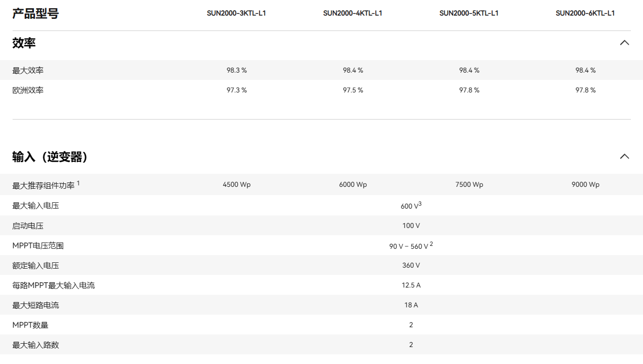Collapse the 输入（逆变器） section chevron
Screen dimensions: 643x364
pyautogui.click(x=624, y=156)
